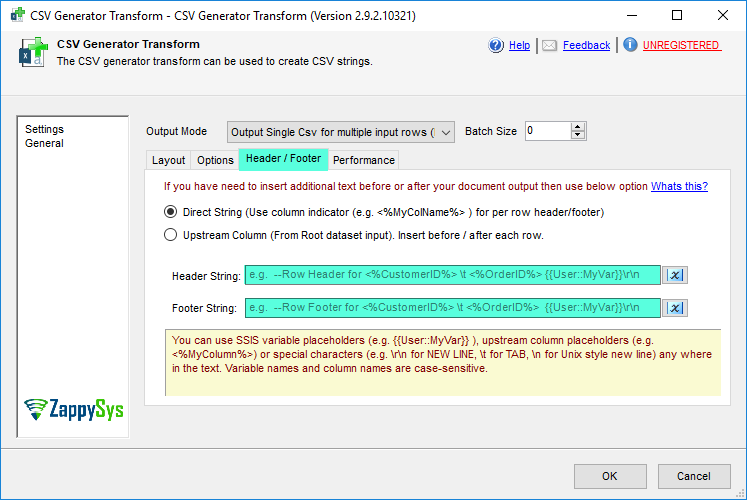Click the UNREGISTERED link
Viewport: 747px width, 500px height.
[x=682, y=45]
